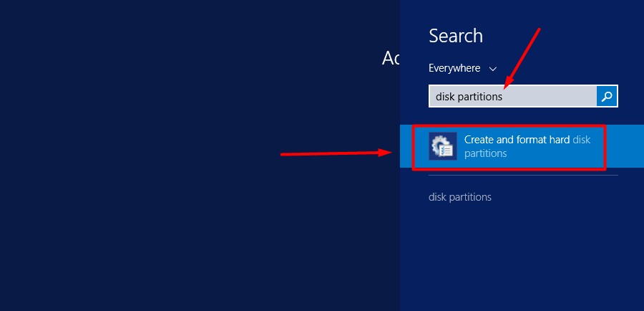Image resolution: width=644 pixels, height=311 pixels.
Task: Click 'Create and format hard' result text
Action: click(517, 140)
